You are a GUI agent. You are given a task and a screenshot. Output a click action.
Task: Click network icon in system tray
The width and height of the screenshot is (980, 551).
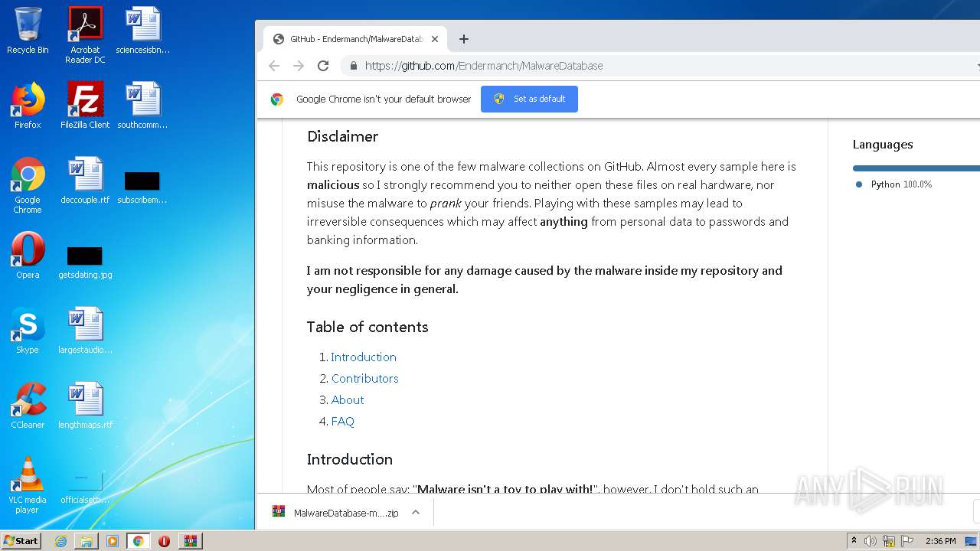[889, 541]
